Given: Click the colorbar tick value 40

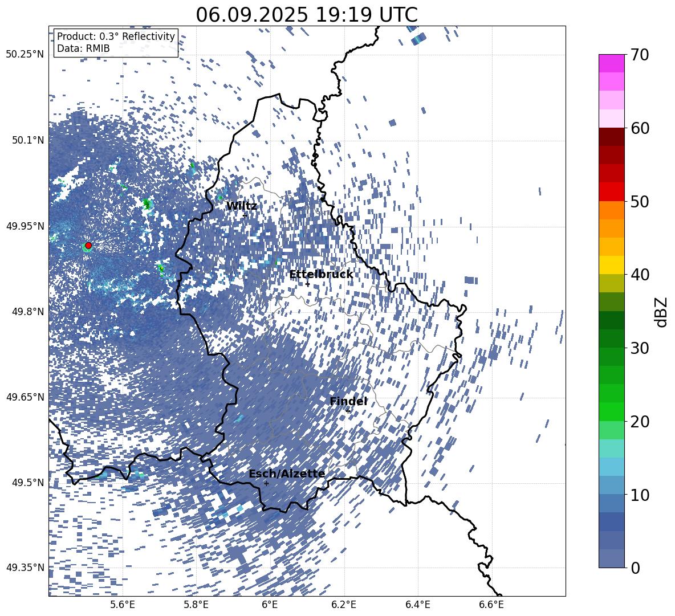Looking at the screenshot, I should click(x=640, y=275).
